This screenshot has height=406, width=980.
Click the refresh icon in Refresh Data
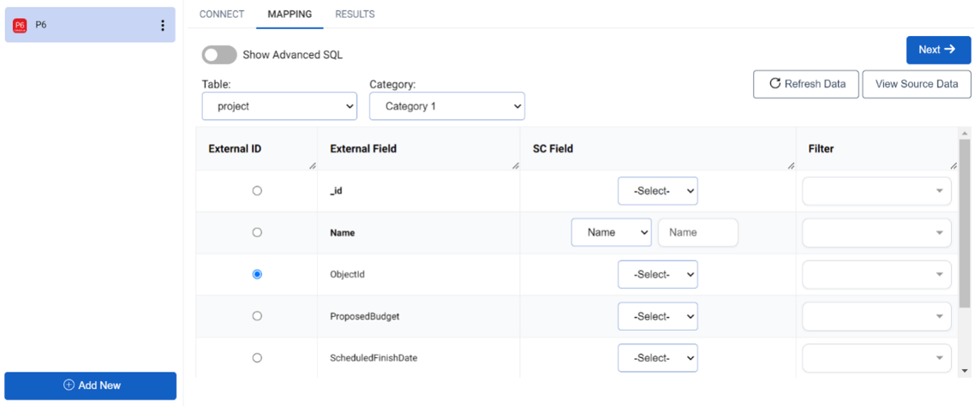775,84
